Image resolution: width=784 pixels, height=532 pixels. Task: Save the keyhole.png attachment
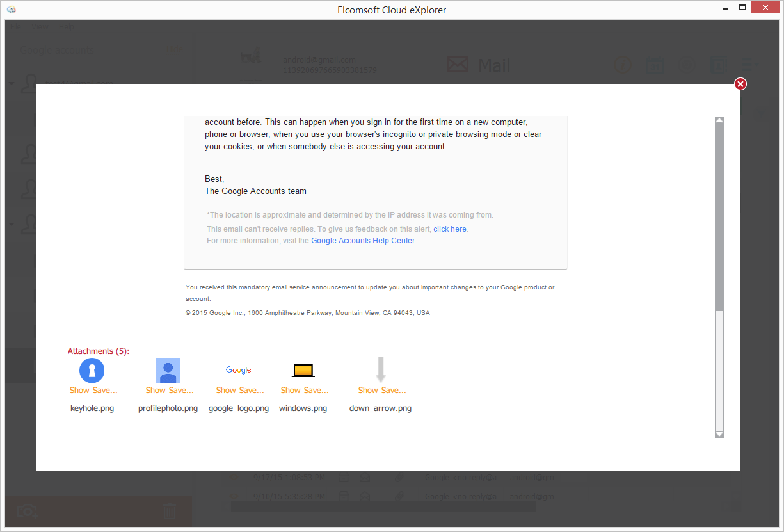click(105, 390)
